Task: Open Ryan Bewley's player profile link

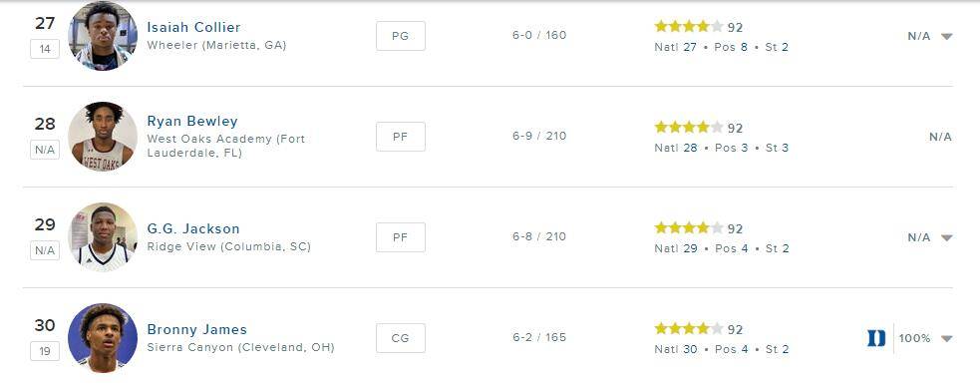Action: pyautogui.click(x=192, y=122)
